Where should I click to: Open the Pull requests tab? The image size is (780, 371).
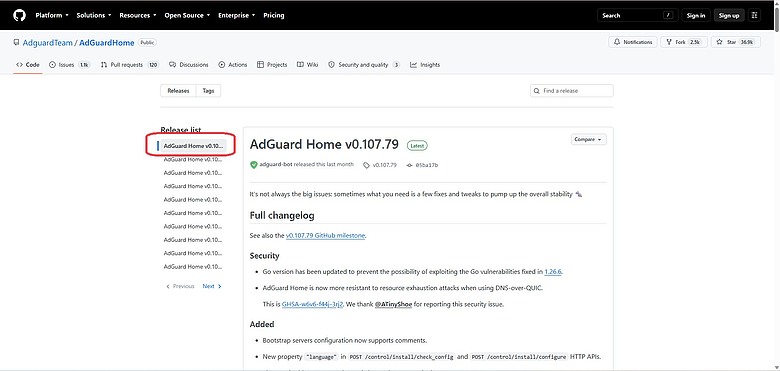point(129,65)
